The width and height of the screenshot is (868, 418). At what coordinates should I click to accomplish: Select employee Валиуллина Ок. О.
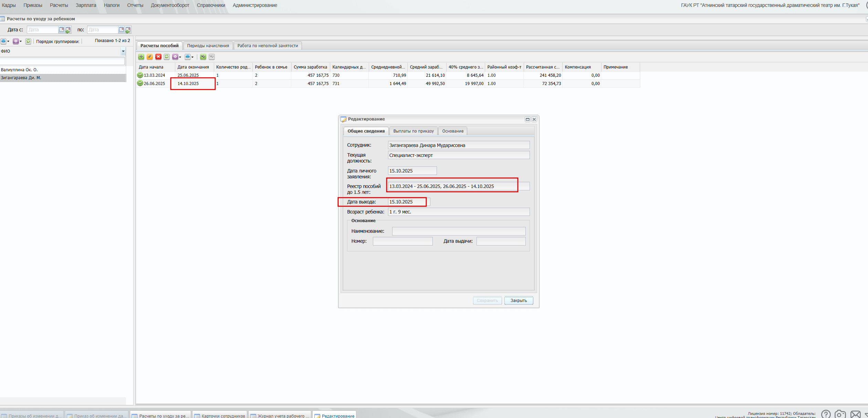[19, 70]
